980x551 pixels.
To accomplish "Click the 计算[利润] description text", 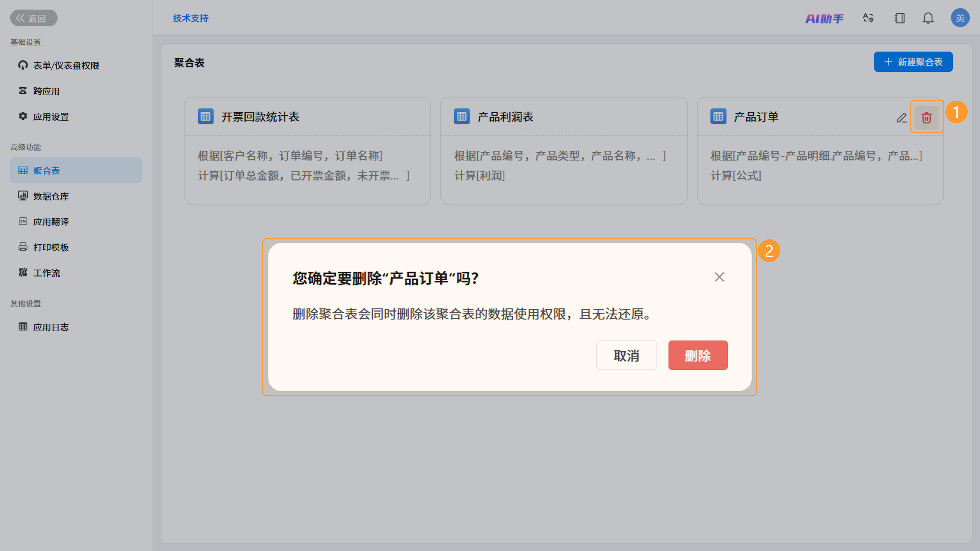I will (x=479, y=175).
